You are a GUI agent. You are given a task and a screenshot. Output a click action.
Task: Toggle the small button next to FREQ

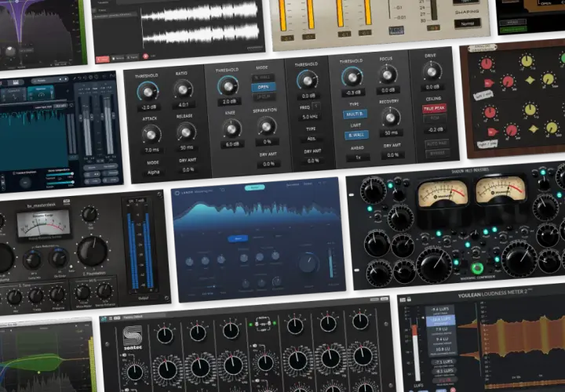pyautogui.click(x=316, y=106)
